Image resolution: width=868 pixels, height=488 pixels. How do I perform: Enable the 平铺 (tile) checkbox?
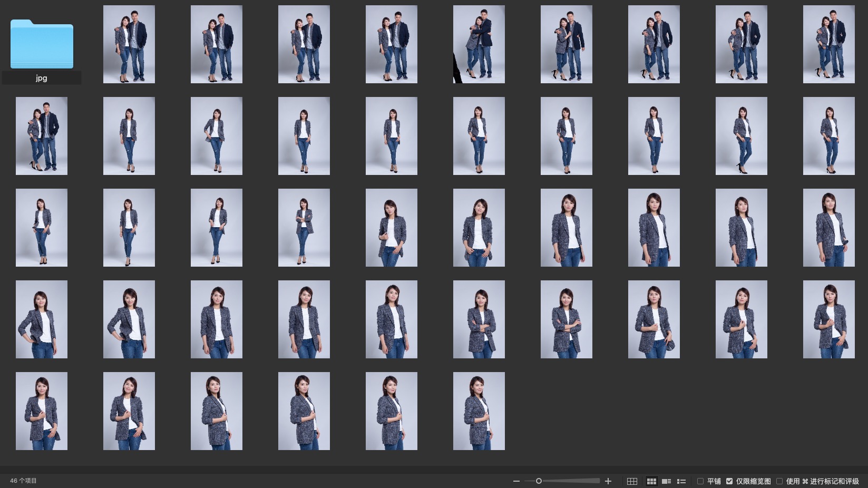(700, 481)
